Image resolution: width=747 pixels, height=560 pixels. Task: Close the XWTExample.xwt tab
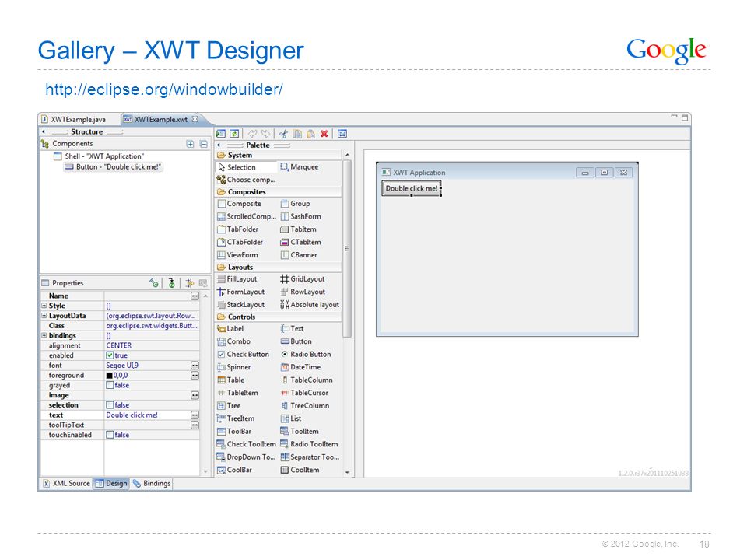[195, 119]
